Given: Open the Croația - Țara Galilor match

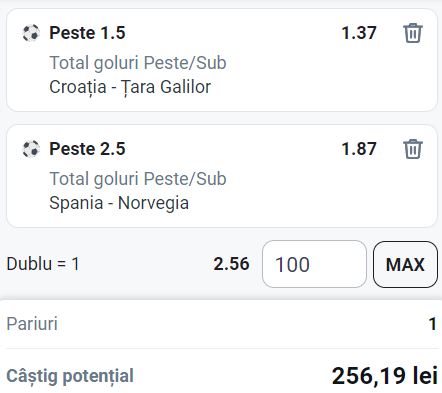Looking at the screenshot, I should [x=130, y=87].
